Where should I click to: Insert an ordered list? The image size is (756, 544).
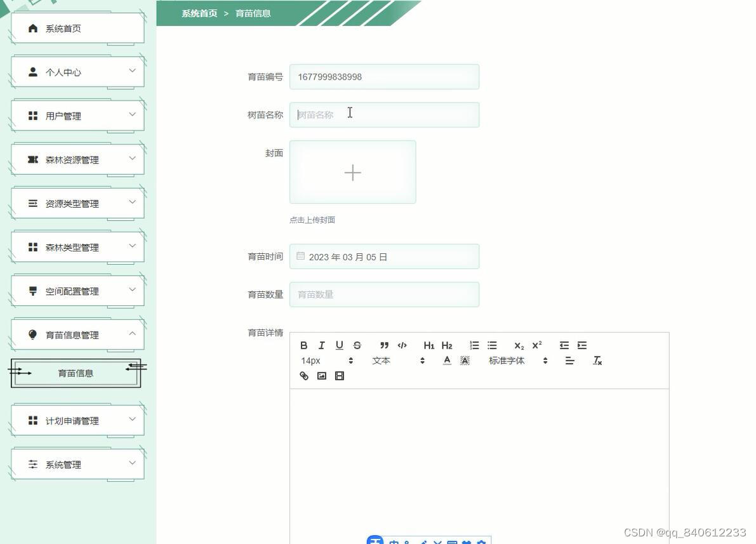tap(474, 345)
